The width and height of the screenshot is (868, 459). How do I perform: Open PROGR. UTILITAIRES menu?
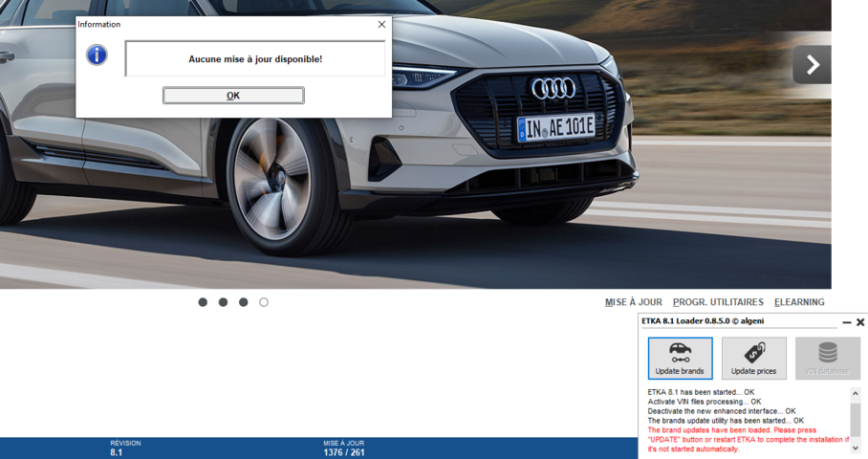point(718,302)
